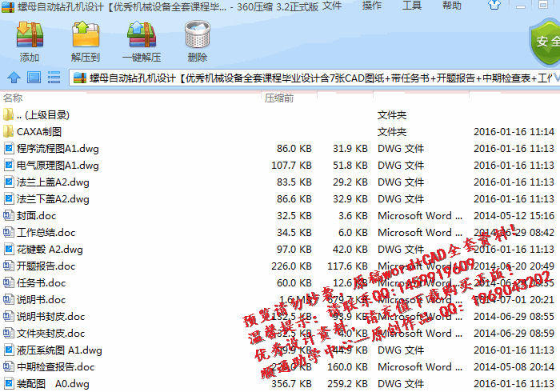Sort by the 名称 column header
The height and width of the screenshot is (392, 560).
point(13,98)
